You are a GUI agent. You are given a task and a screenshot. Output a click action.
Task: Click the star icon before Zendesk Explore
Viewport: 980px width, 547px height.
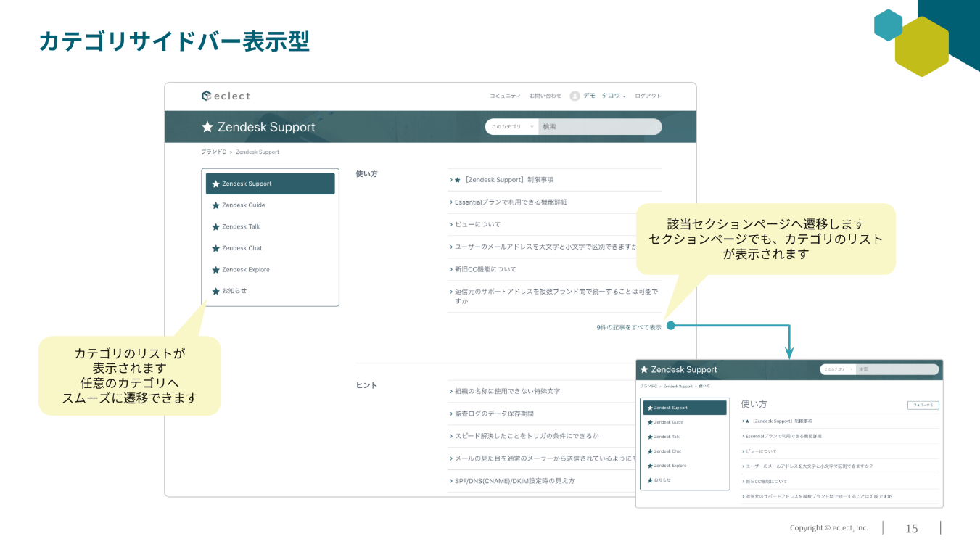(215, 270)
